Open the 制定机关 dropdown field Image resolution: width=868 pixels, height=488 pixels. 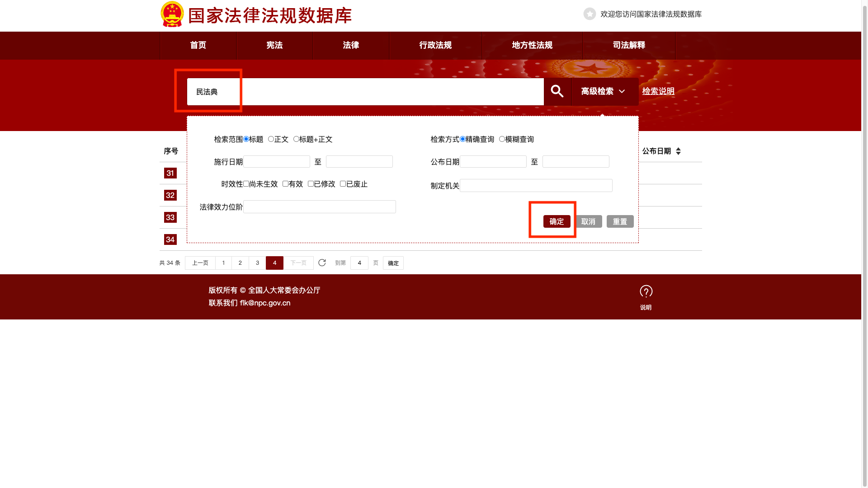point(536,186)
